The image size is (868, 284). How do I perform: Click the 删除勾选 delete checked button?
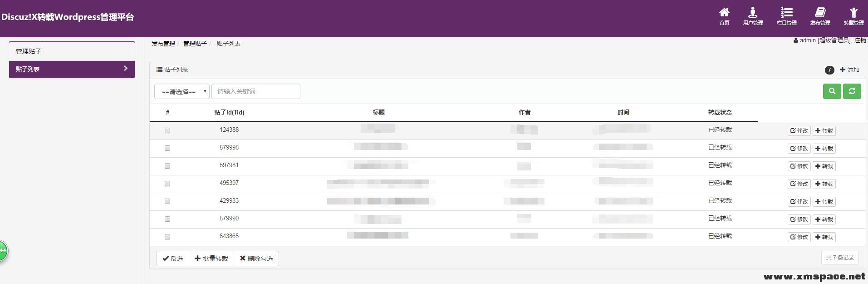[x=256, y=259]
